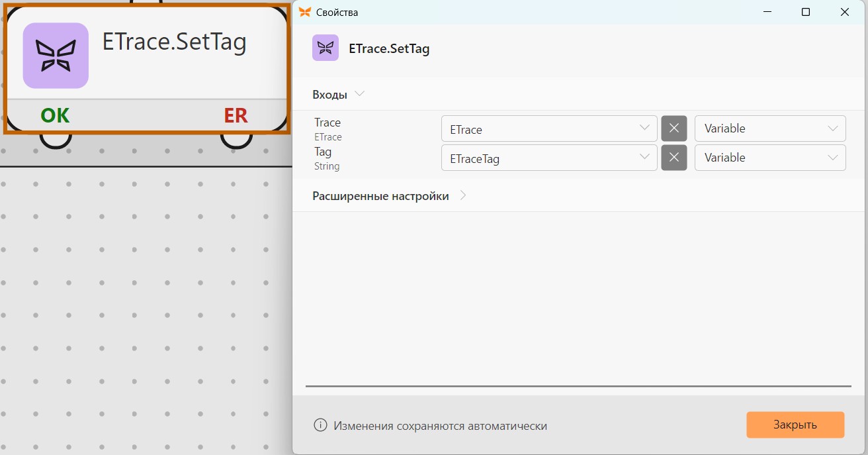Open the Variable type dropdown for Tag
This screenshot has width=868, height=455.
[770, 158]
